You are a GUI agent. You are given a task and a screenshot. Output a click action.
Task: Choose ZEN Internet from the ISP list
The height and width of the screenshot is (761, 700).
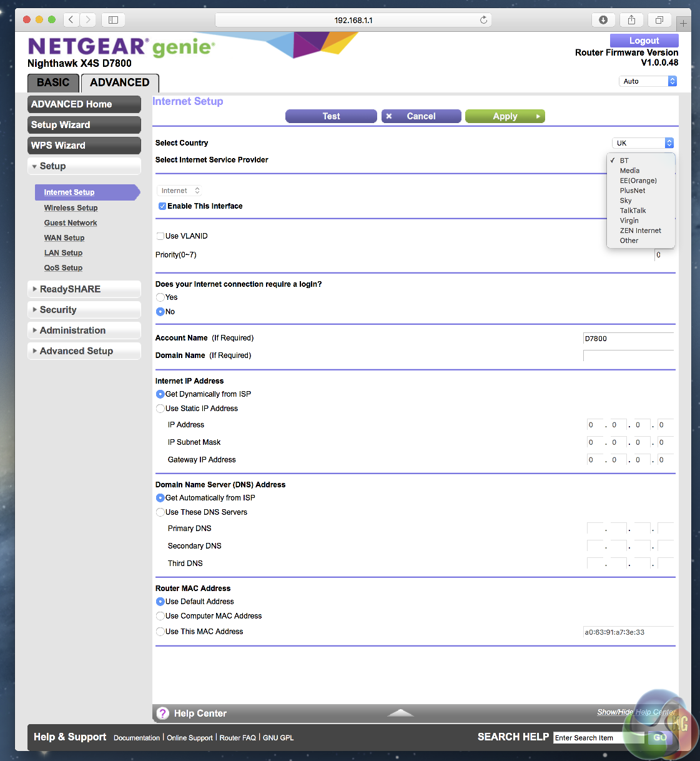point(641,231)
